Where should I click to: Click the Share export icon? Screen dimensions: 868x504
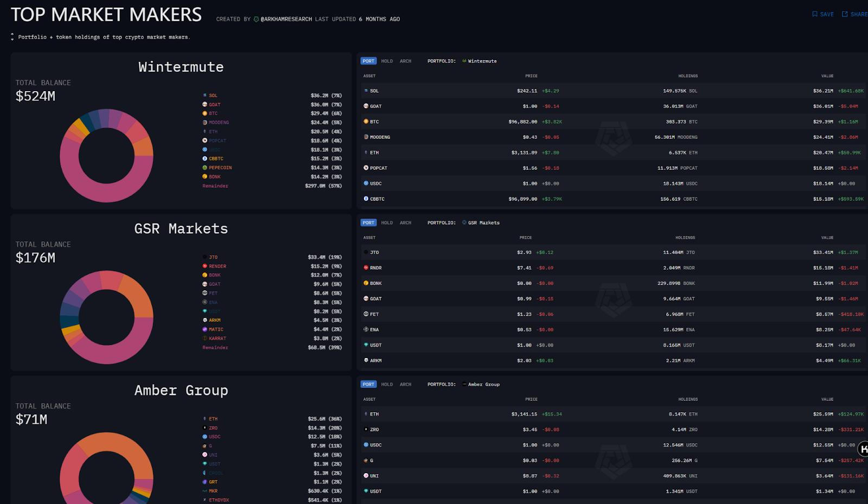coord(844,14)
